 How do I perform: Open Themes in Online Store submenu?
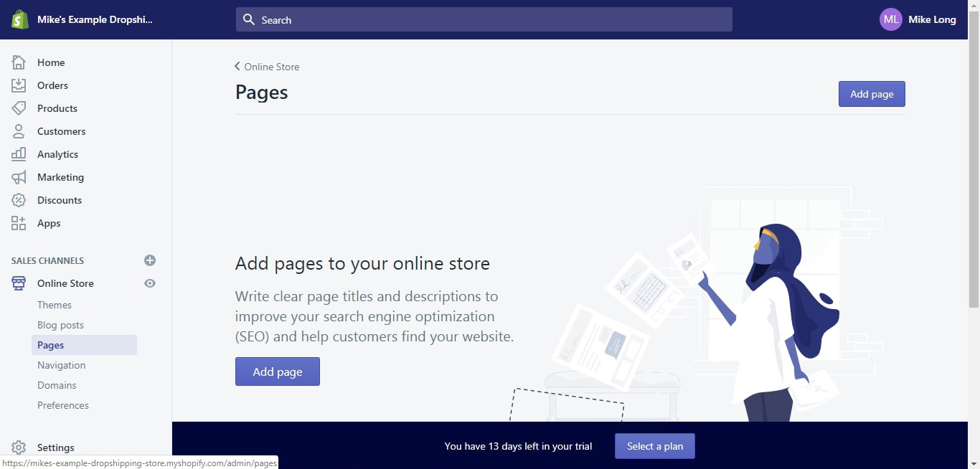(55, 305)
